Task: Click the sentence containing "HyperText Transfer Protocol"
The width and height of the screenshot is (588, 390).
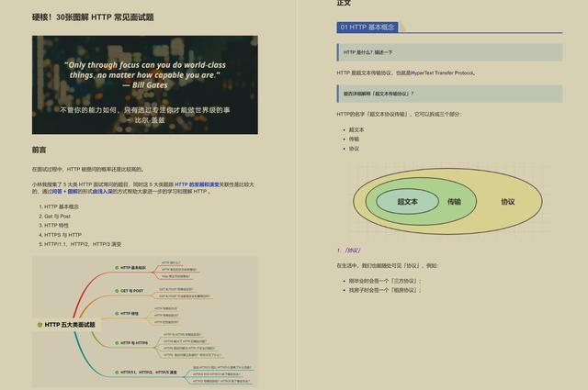Action: click(x=406, y=73)
